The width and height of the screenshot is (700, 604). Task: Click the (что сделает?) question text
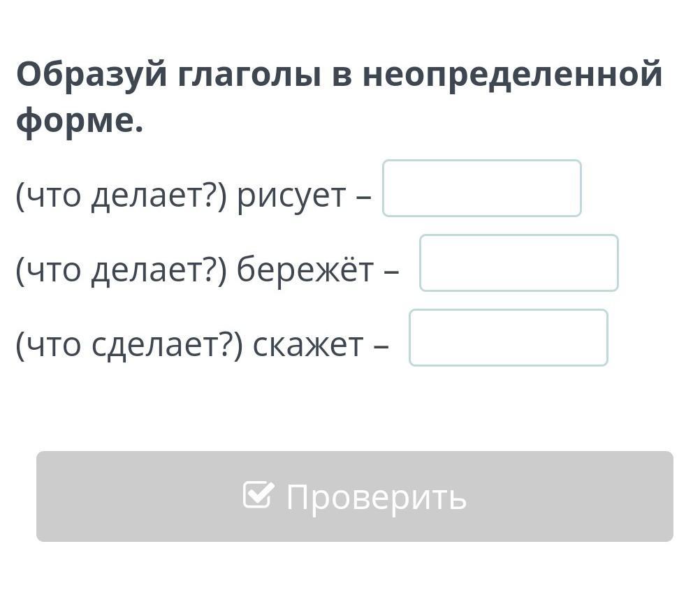[130, 344]
